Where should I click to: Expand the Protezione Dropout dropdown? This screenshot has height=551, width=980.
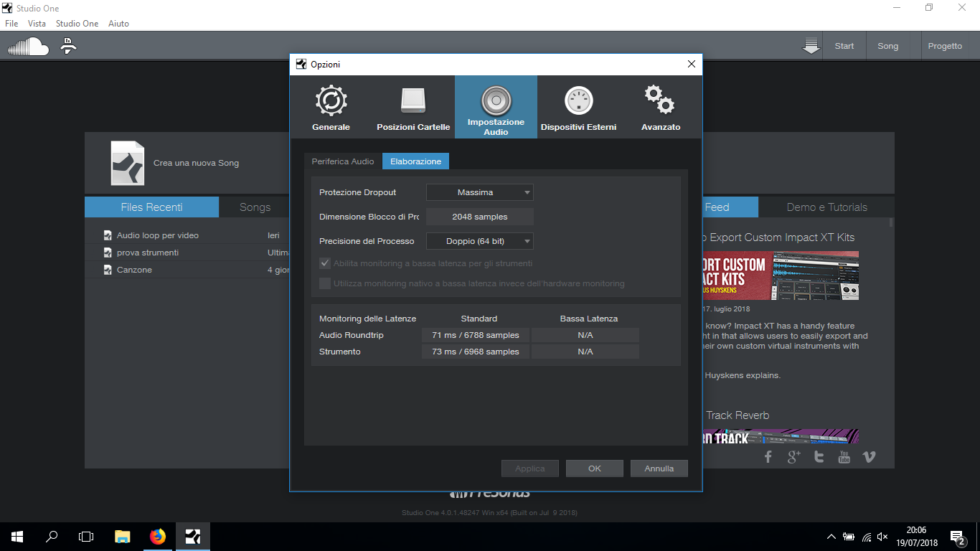(480, 192)
